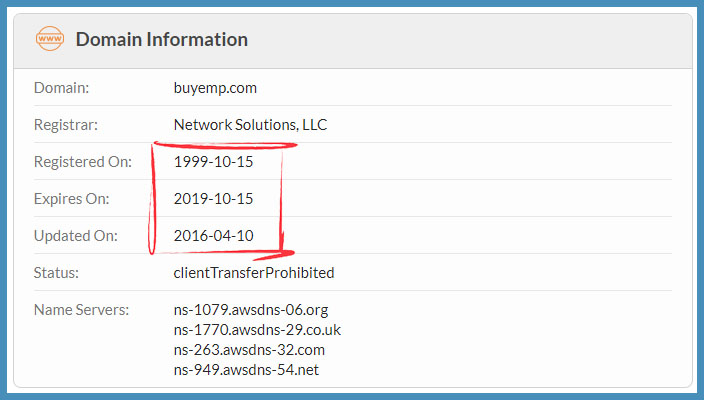Screen dimensions: 704x400
Task: Click the 2016-04-10 updated date
Action: [213, 236]
